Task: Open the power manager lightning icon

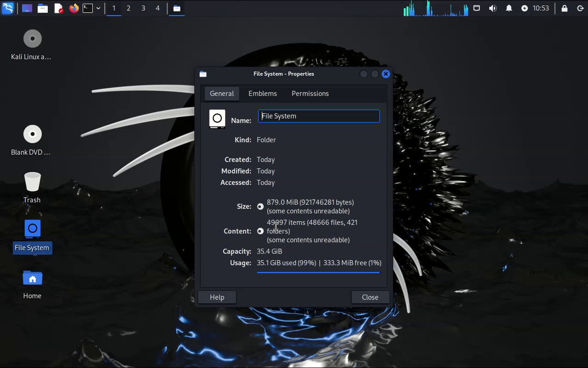Action: point(525,8)
